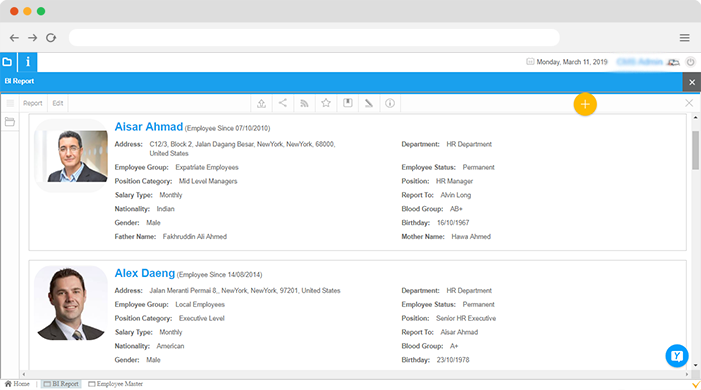The width and height of the screenshot is (701, 390).
Task: Click the yellow plus create button
Action: [585, 104]
